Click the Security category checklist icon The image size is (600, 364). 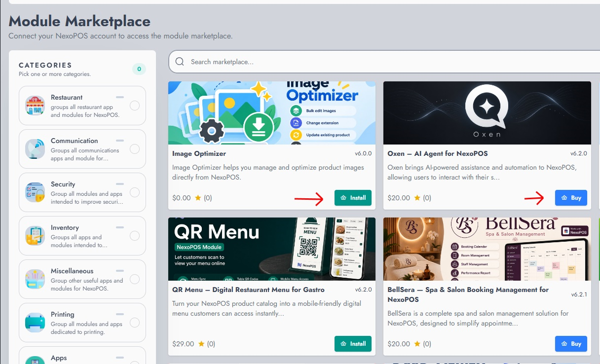[35, 192]
